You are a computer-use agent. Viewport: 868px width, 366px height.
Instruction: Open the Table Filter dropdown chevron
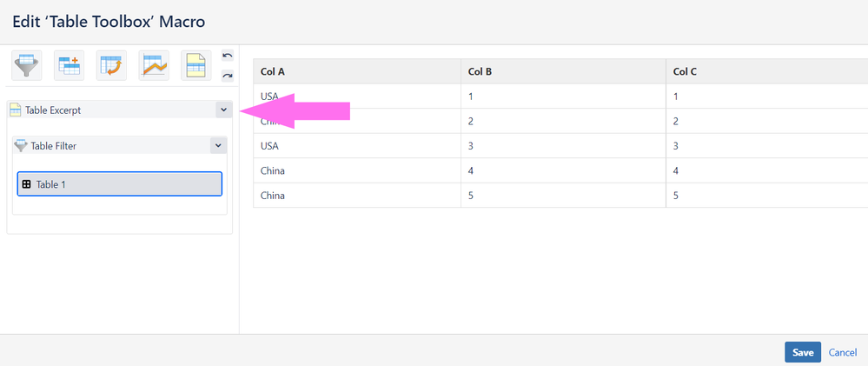coord(218,146)
